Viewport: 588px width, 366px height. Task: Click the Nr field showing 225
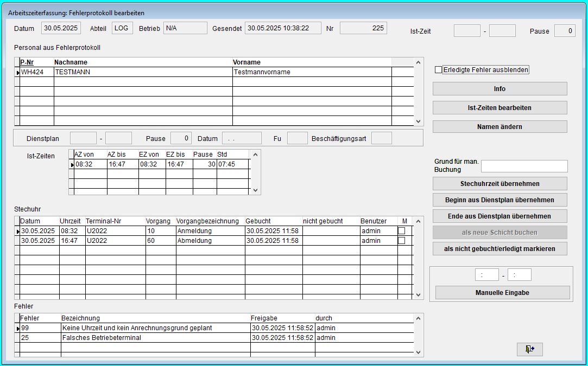[363, 28]
